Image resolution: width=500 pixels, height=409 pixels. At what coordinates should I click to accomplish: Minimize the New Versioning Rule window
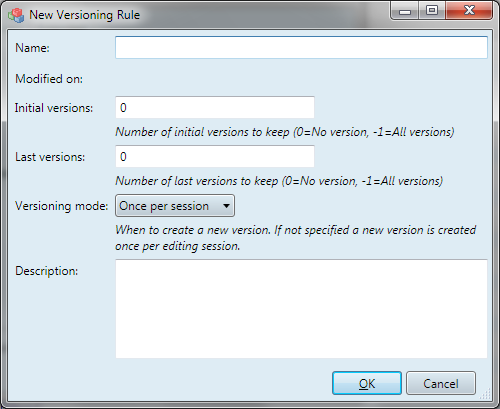click(405, 12)
